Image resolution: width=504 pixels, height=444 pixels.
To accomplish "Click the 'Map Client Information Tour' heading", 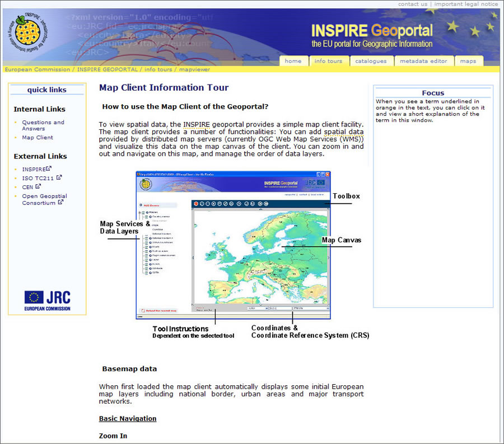I will 164,87.
